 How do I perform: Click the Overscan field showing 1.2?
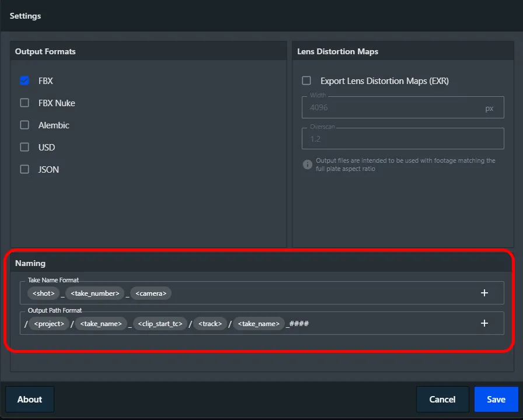click(x=403, y=139)
